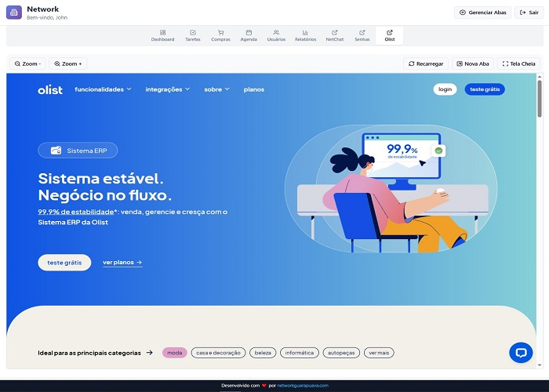This screenshot has height=392, width=549.
Task: Enter fullscreen with Tela Cheia
Action: point(518,64)
